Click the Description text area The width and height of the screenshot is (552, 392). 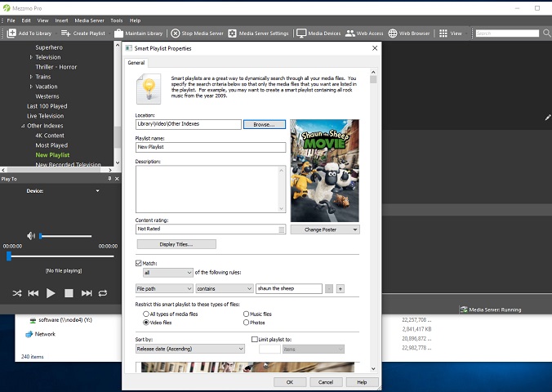click(x=211, y=189)
